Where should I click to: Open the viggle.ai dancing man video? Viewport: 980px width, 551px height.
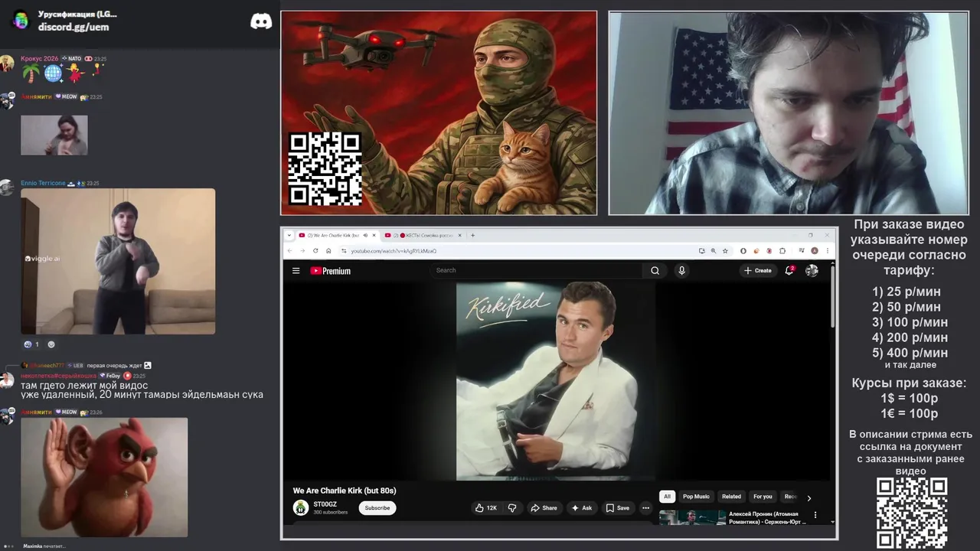coord(118,261)
